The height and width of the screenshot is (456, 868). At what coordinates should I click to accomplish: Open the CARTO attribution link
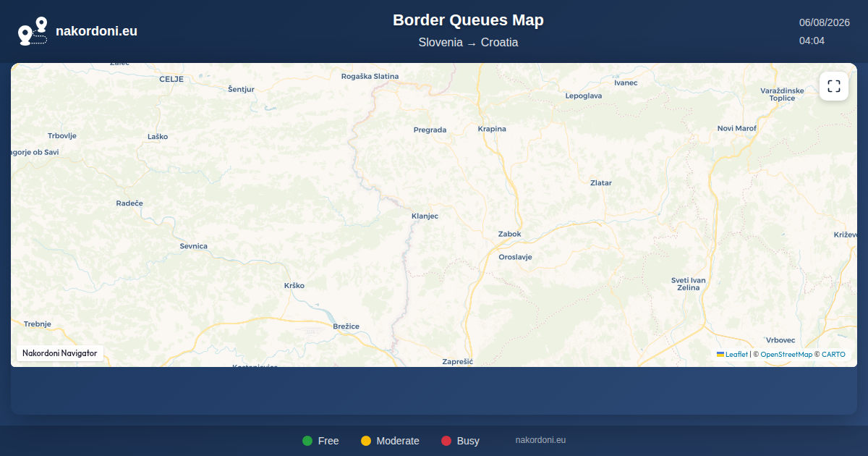click(x=833, y=354)
